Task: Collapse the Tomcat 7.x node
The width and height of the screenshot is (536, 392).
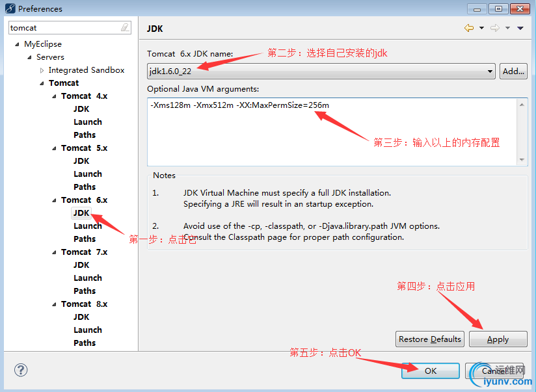Action: point(54,252)
